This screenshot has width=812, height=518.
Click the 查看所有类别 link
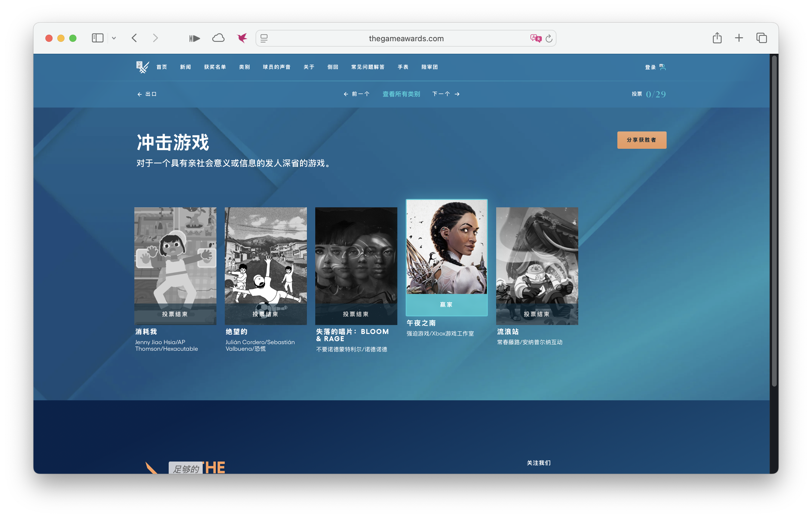(401, 94)
